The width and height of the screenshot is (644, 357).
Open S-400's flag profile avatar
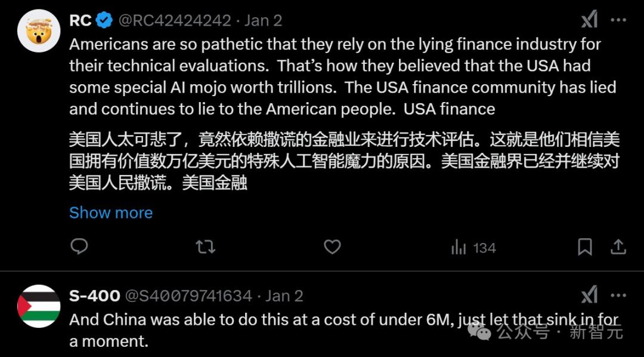pos(39,306)
